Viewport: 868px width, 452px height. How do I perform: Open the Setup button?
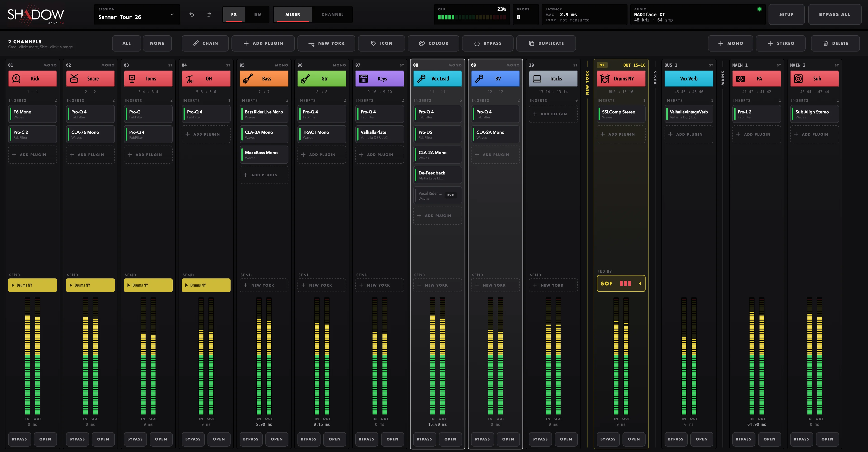[786, 14]
